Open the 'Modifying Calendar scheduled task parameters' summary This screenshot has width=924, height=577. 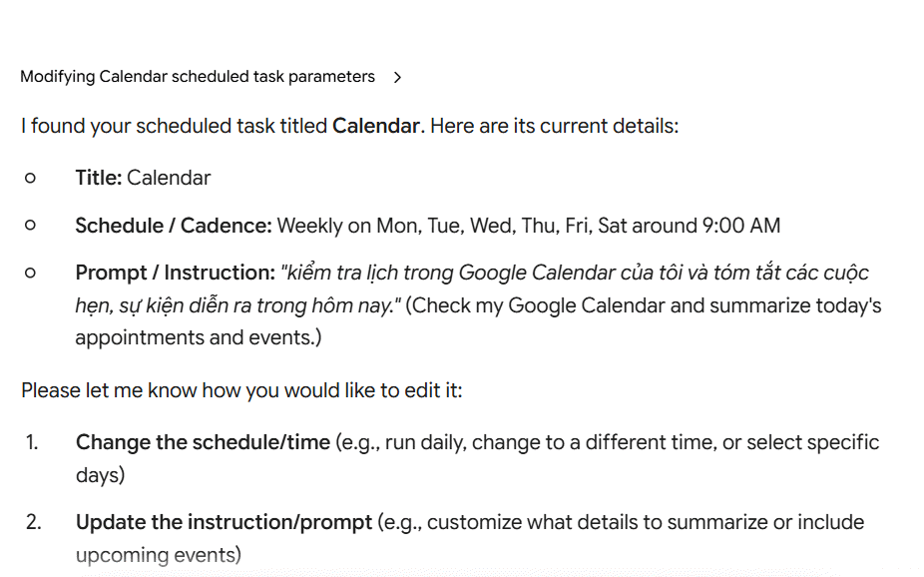(198, 77)
